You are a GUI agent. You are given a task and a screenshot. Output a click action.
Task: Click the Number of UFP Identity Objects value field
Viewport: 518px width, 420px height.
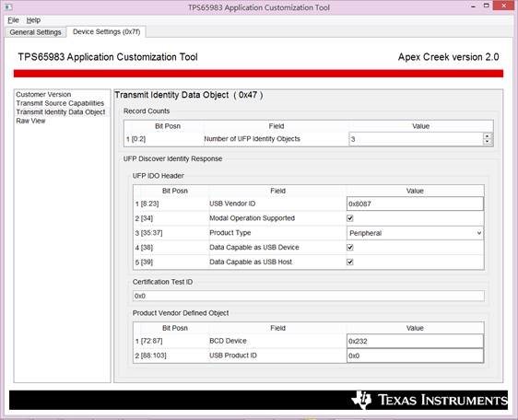416,139
